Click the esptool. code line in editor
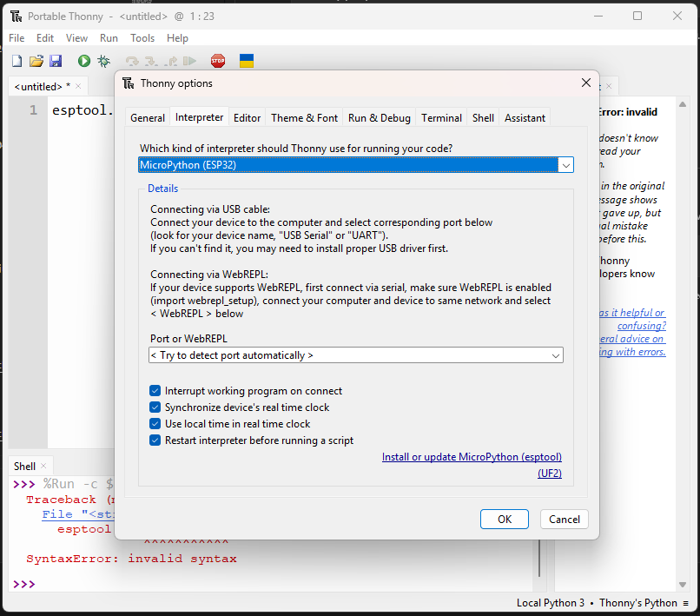 (83, 109)
